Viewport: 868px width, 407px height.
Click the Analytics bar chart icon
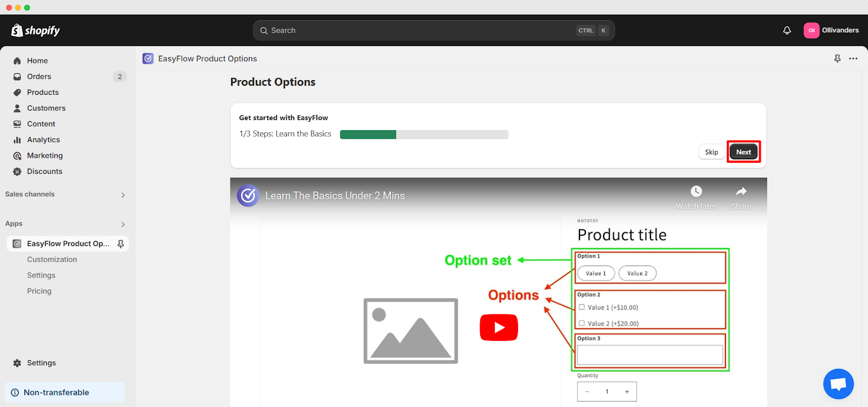click(x=17, y=140)
